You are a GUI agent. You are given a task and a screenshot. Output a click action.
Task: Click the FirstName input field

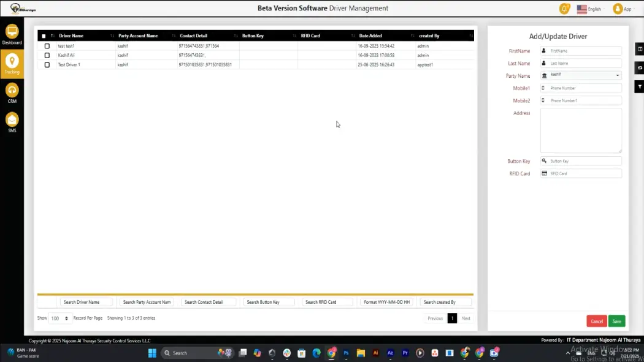(581, 51)
